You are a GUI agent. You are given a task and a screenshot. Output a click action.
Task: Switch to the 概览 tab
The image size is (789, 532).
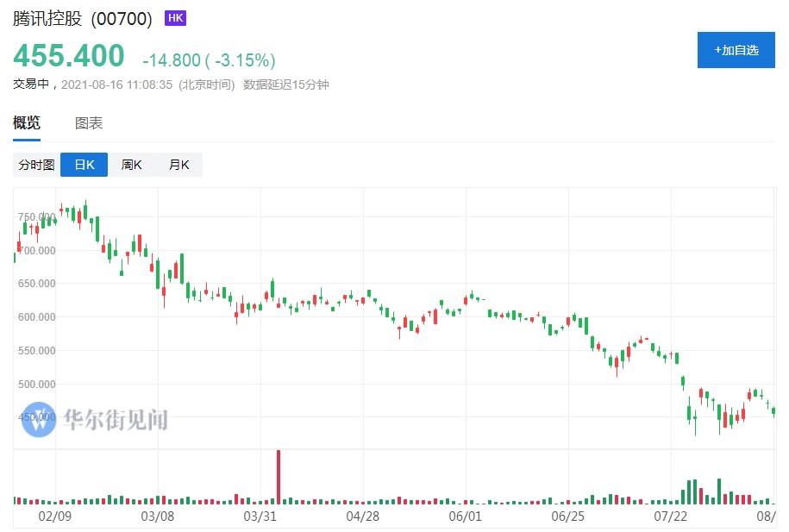pos(27,123)
